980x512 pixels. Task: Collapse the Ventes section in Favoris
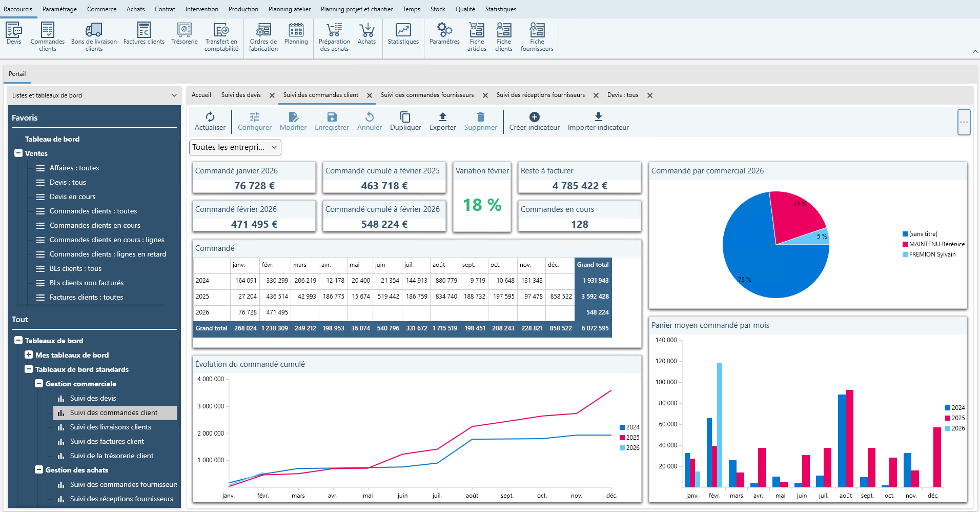click(17, 153)
